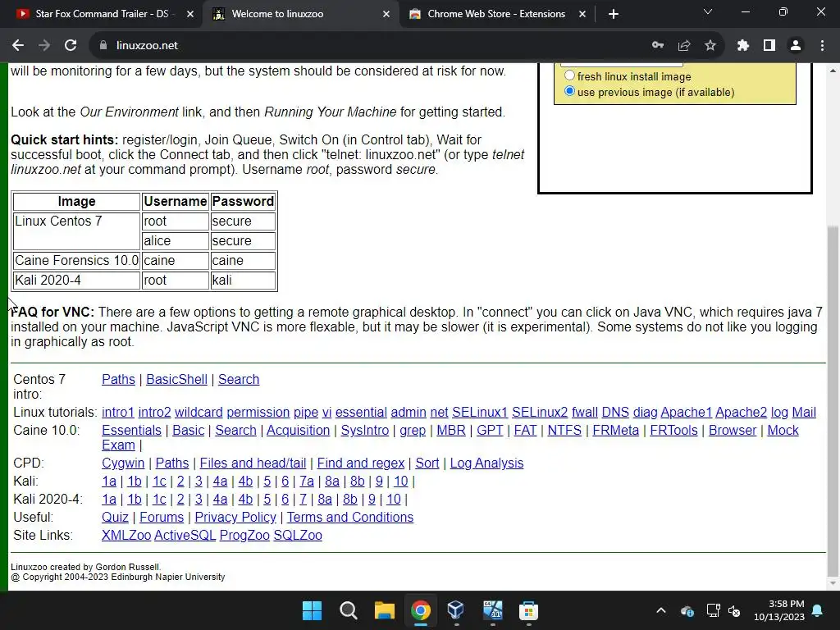
Task: Open the XMLZoo site link
Action: [126, 535]
